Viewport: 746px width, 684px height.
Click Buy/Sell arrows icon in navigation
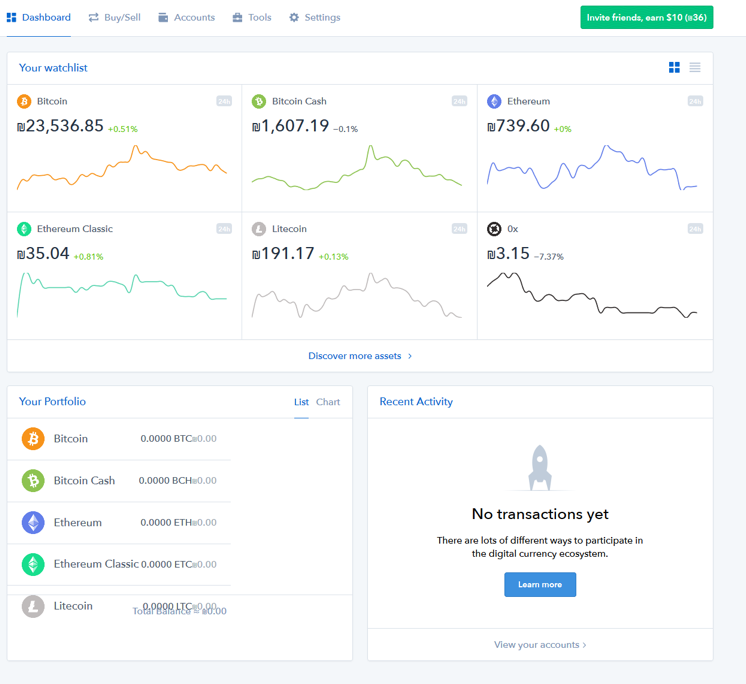pos(94,18)
